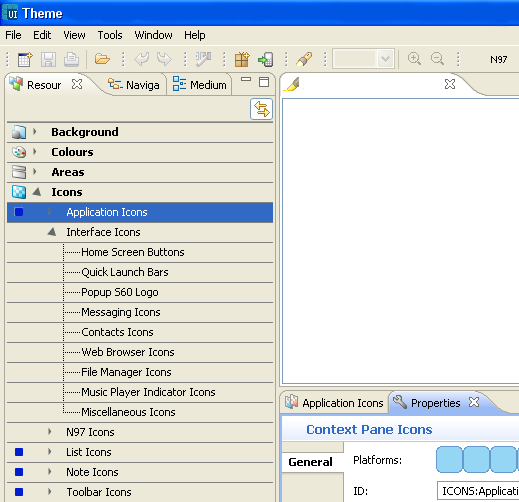
Task: Select the General properties section
Action: (310, 462)
